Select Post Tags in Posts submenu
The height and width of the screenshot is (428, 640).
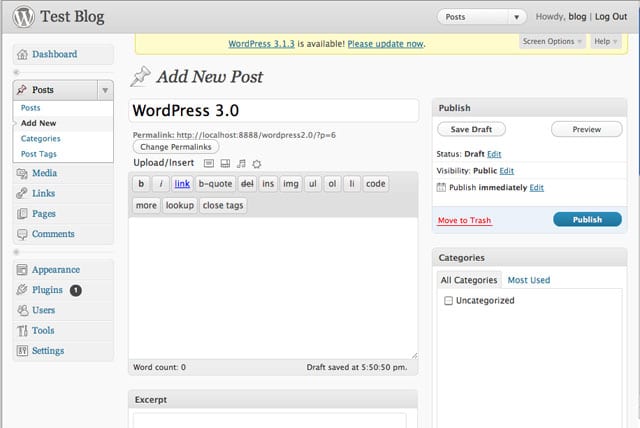[x=41, y=154]
